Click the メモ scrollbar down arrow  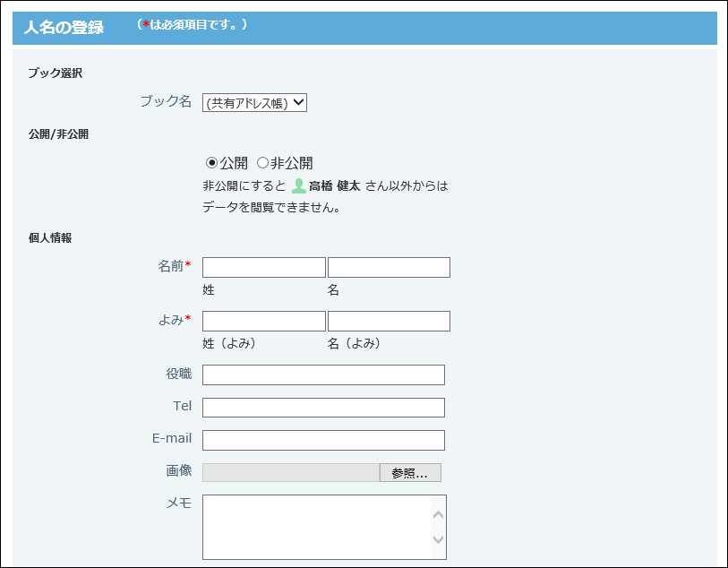pyautogui.click(x=438, y=539)
